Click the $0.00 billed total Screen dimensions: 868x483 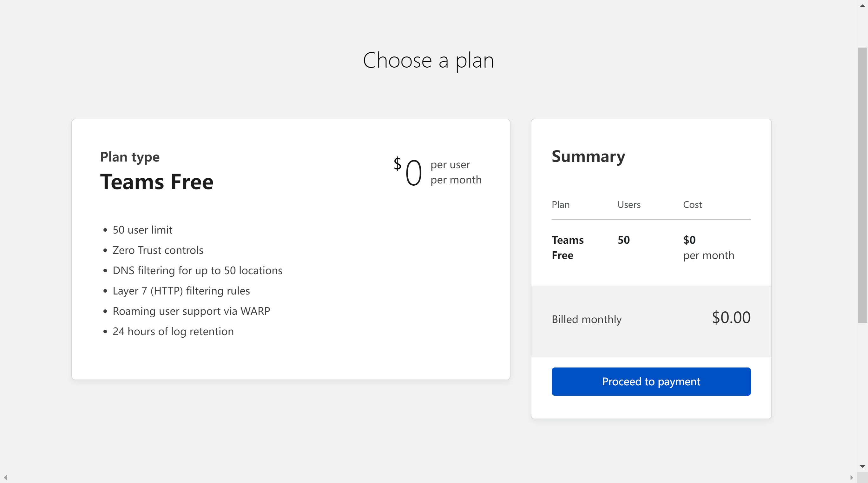pos(731,318)
